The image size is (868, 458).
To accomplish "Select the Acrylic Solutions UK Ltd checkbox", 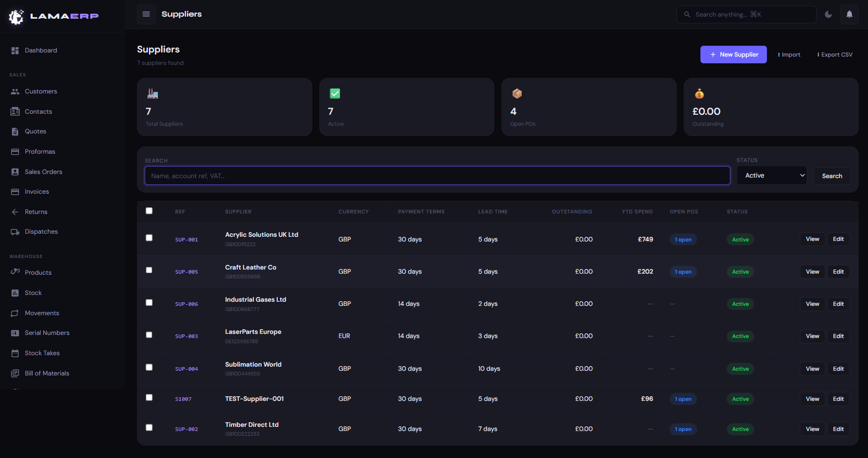I will [149, 238].
